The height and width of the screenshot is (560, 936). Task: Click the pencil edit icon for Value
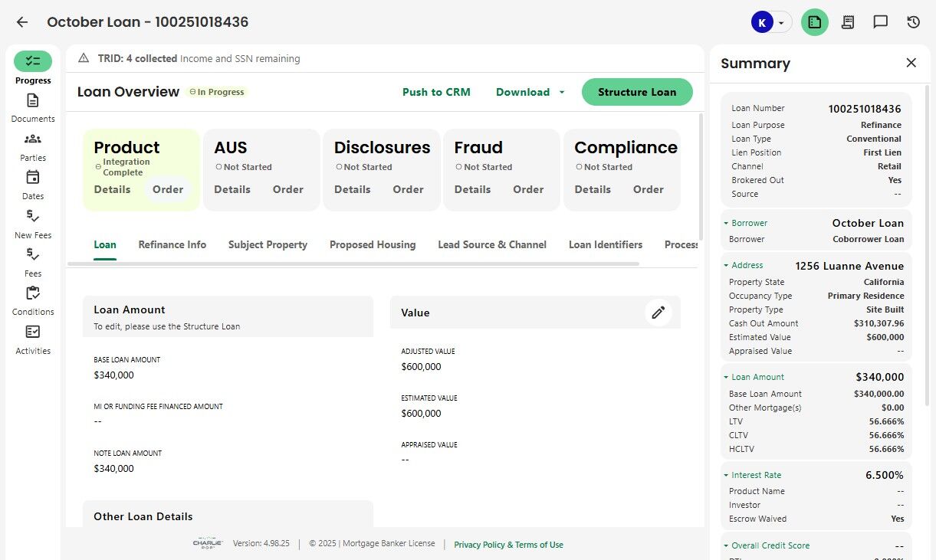[658, 313]
